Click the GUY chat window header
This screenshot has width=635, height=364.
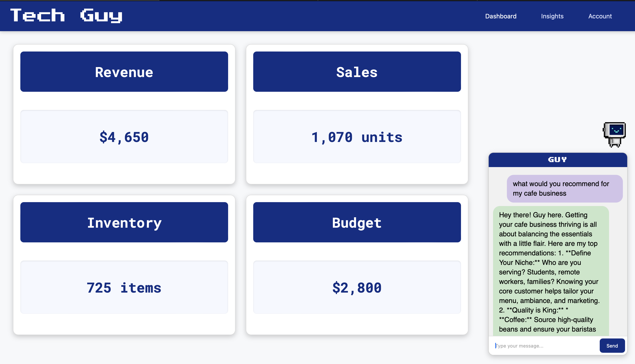[x=558, y=160]
